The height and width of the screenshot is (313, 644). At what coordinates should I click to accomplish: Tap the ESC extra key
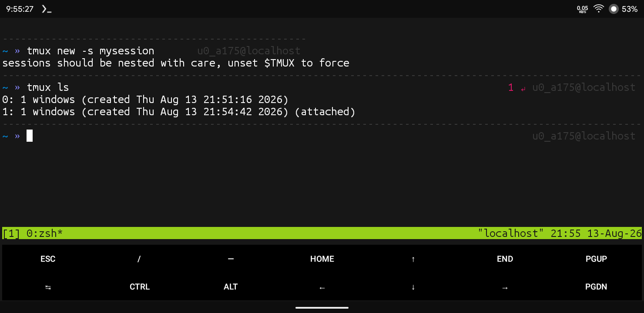tap(48, 259)
